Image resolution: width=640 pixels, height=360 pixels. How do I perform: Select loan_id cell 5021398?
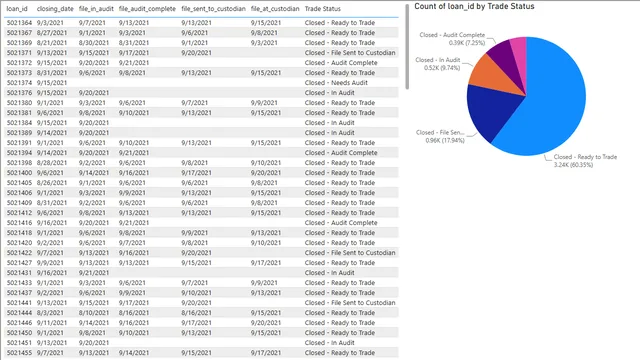19,163
